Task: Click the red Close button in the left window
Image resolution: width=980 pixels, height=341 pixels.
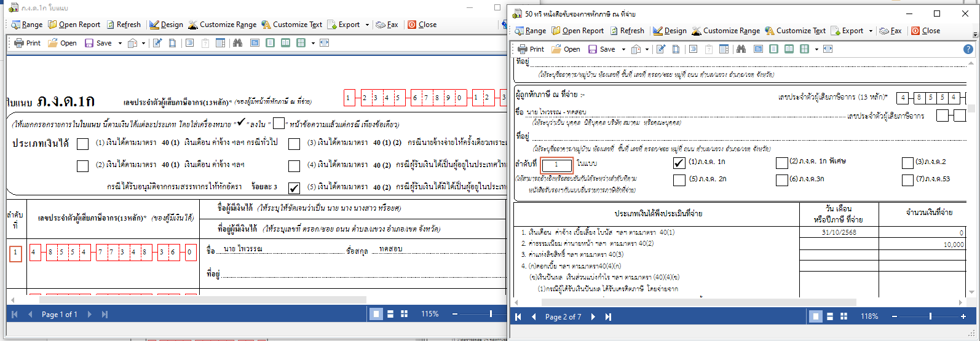Action: click(421, 25)
